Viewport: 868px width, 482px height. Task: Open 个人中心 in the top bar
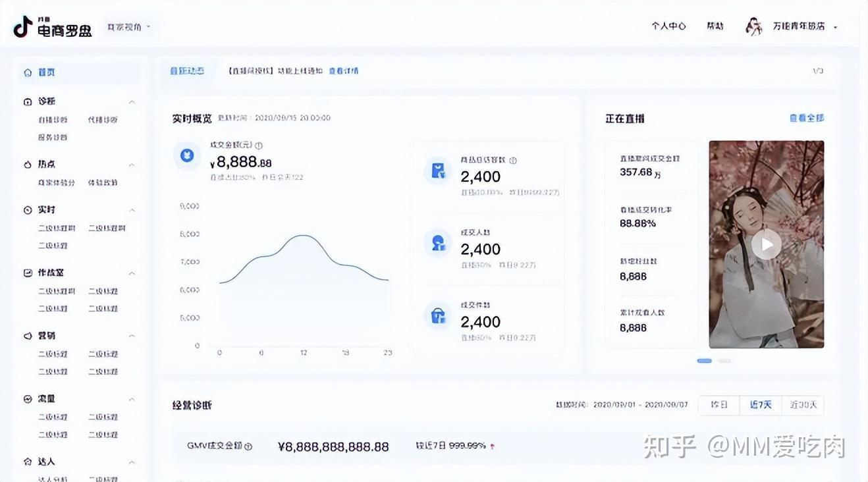(x=668, y=26)
